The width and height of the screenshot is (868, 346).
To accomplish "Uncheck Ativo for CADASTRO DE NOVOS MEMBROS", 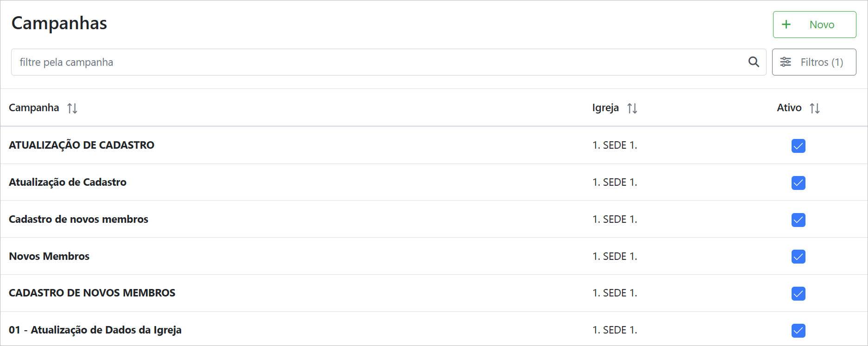I will (798, 294).
